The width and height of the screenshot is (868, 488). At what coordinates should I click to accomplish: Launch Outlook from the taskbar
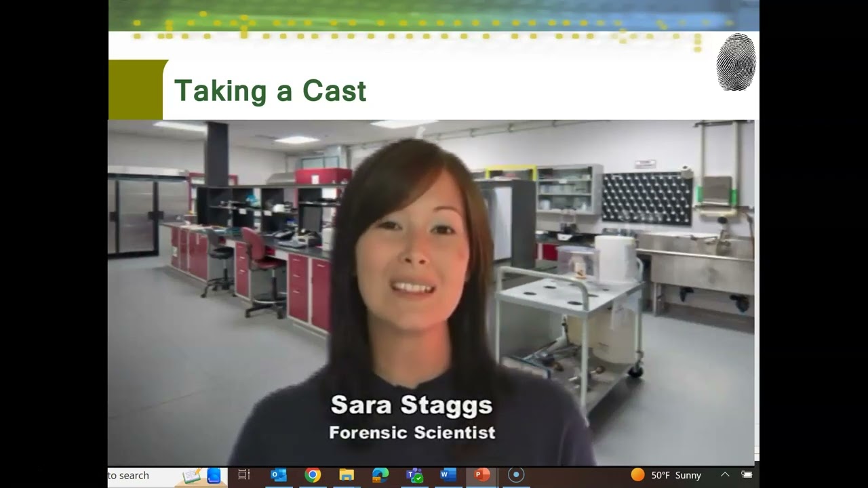[279, 475]
